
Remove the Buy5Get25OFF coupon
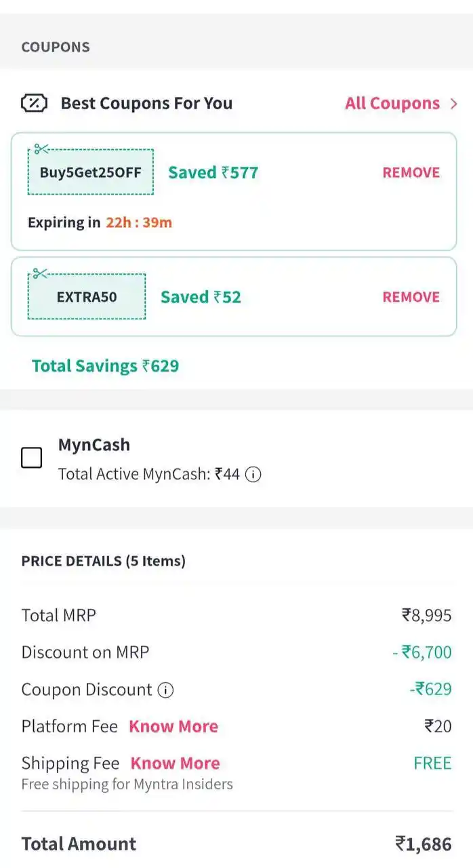tap(411, 172)
